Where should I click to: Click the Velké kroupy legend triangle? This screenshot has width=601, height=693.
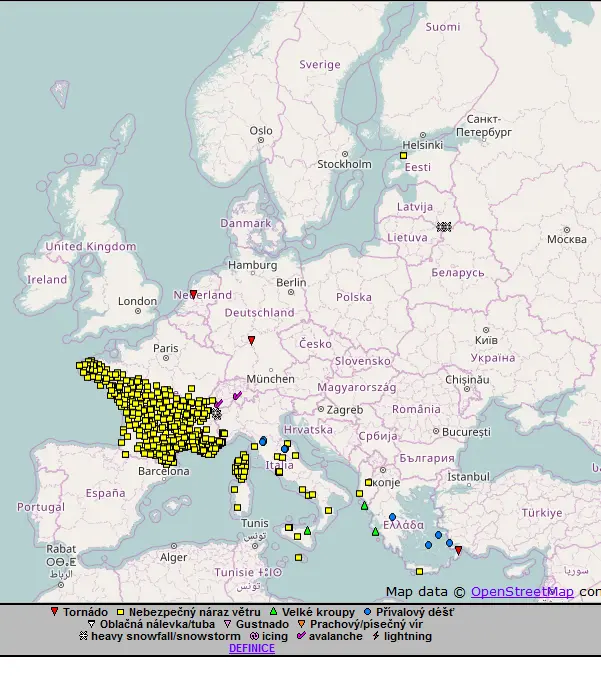[x=274, y=612]
